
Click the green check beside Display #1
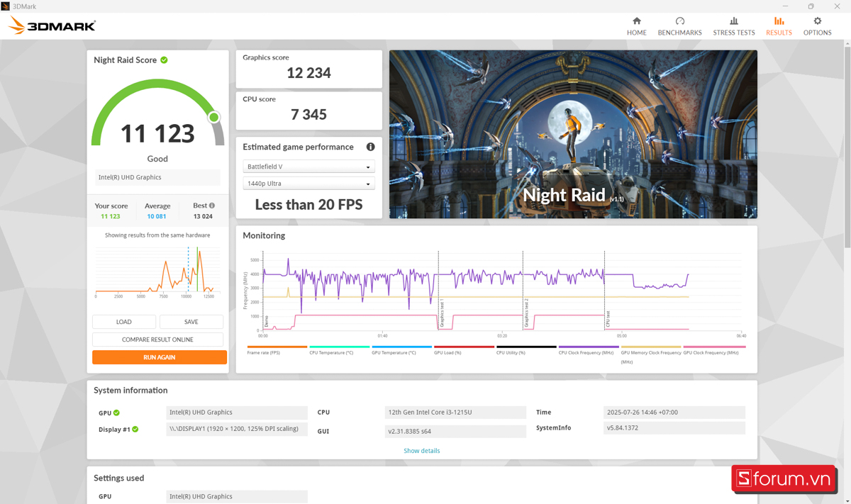tap(135, 429)
